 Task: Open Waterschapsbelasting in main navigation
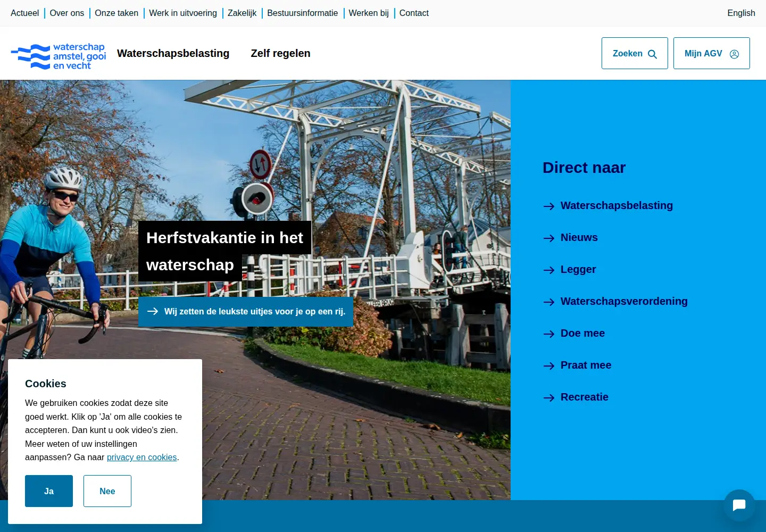point(173,53)
